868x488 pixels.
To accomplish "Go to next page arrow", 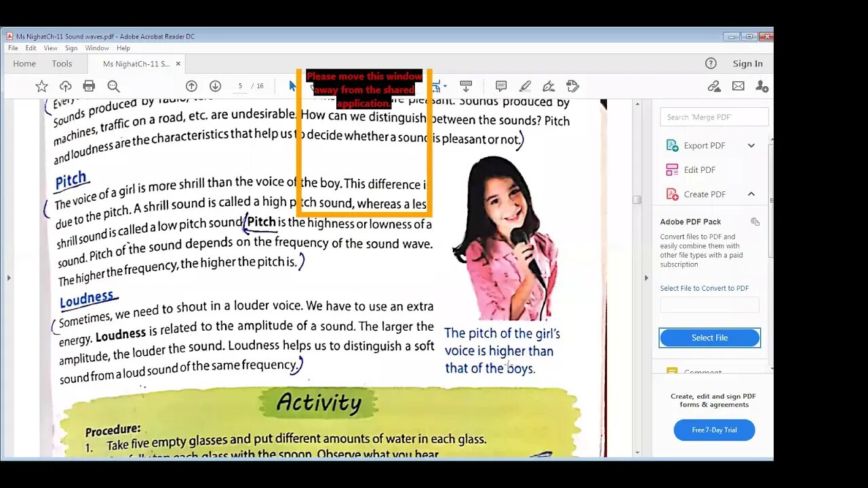I will click(x=215, y=86).
